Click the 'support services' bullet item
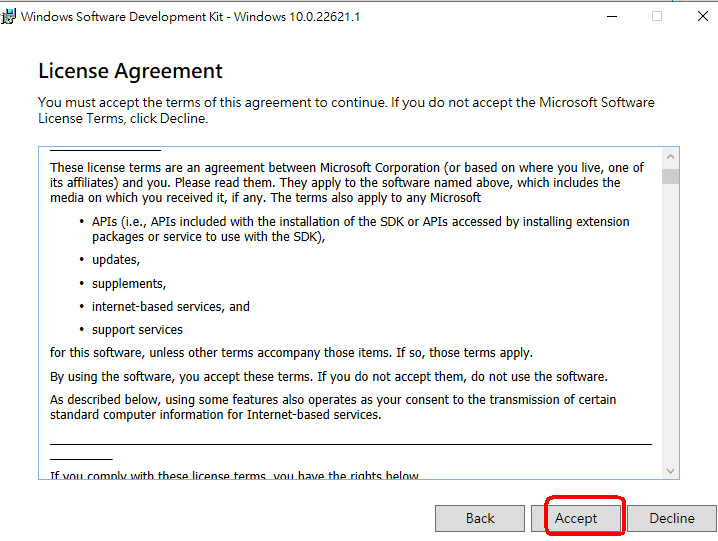 pyautogui.click(x=137, y=330)
